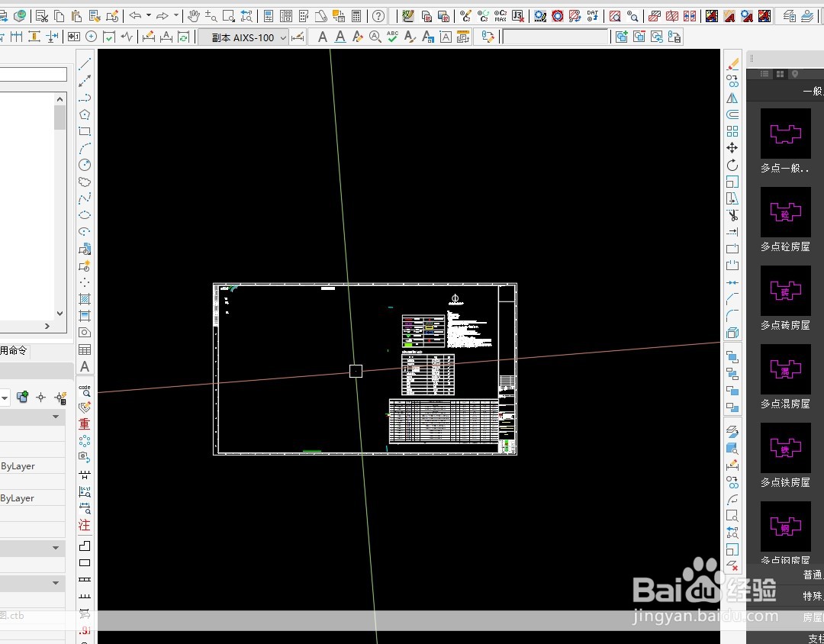Click the Spell Check ABC icon

tap(393, 37)
